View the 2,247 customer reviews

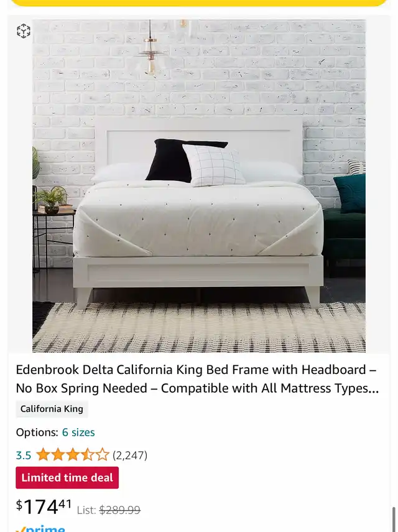[130, 455]
